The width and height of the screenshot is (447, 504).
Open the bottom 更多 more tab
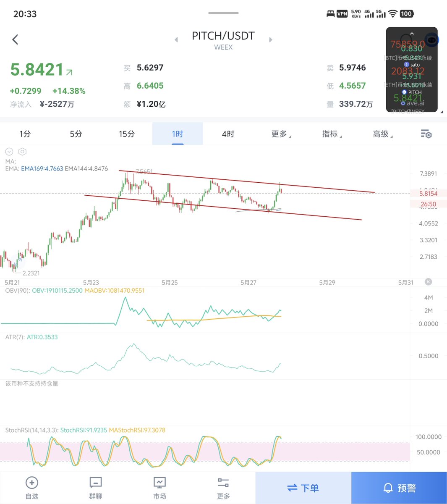pos(223,488)
